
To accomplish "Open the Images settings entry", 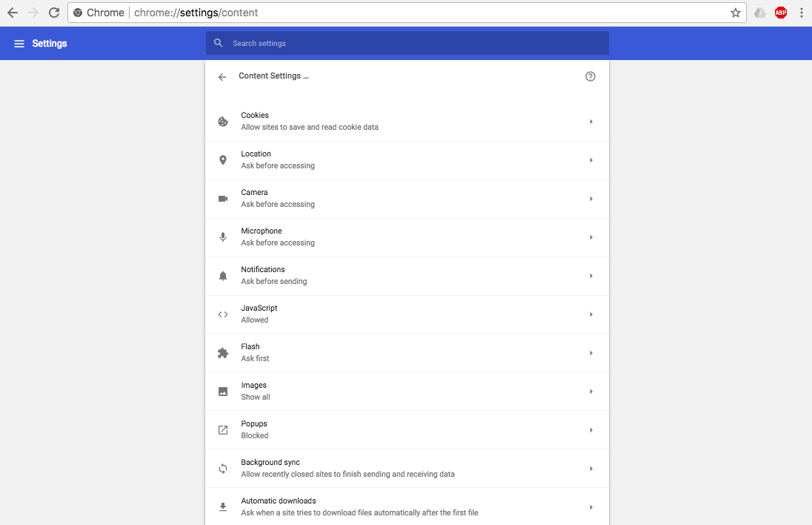I will click(407, 392).
